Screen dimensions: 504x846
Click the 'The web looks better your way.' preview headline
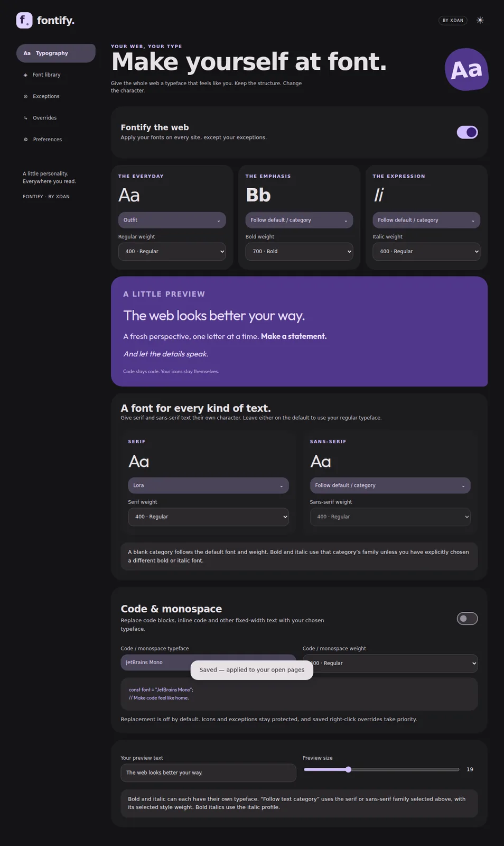click(214, 316)
